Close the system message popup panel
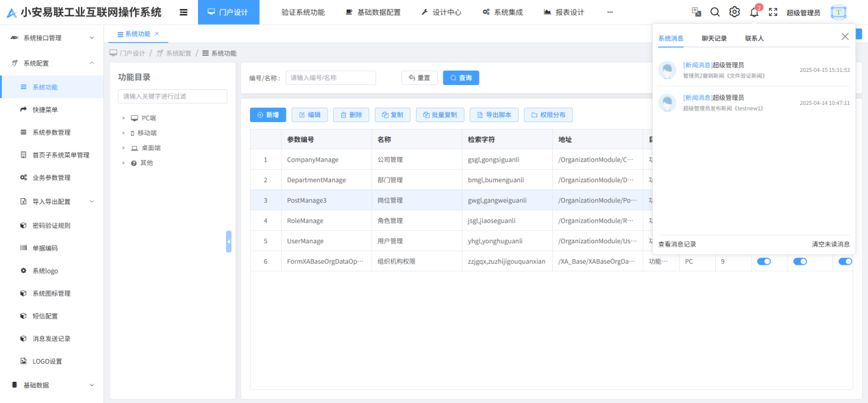The height and width of the screenshot is (403, 868). click(845, 36)
